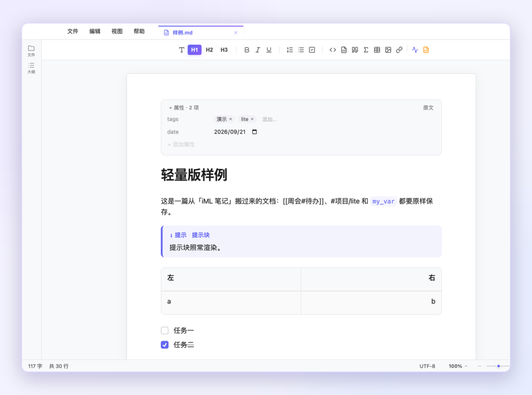The width and height of the screenshot is (532, 395).
Task: Insert an image from toolbar
Action: point(388,50)
